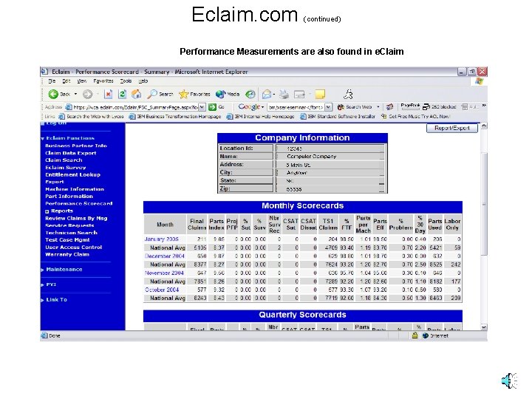
Task: Open the Back button history dropdown arrow
Action: (75, 95)
